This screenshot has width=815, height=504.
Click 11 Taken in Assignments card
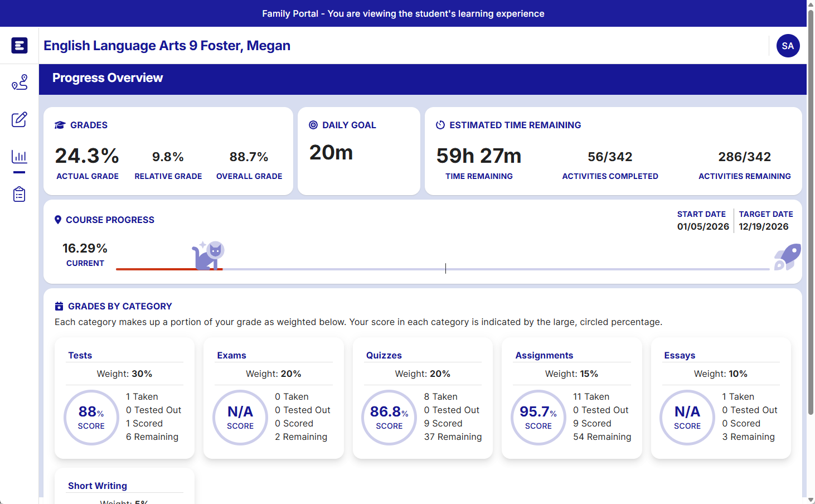coord(591,396)
